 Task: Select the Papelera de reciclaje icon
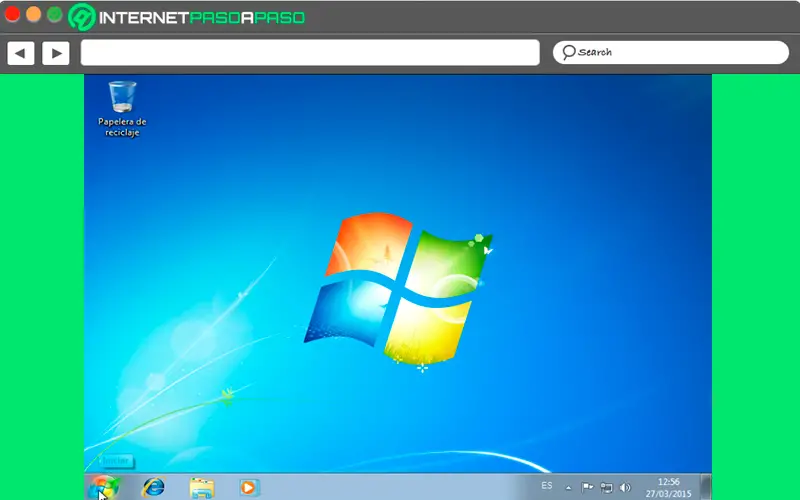point(122,109)
